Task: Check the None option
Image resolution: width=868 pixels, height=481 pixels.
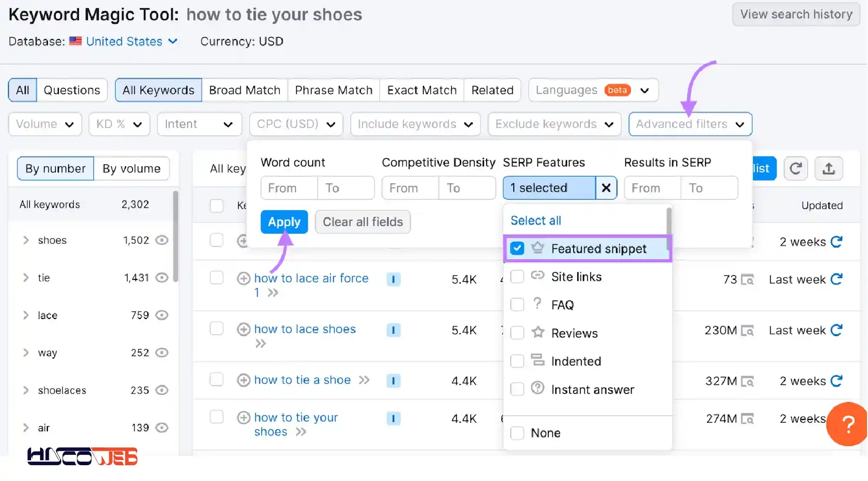Action: (x=517, y=433)
